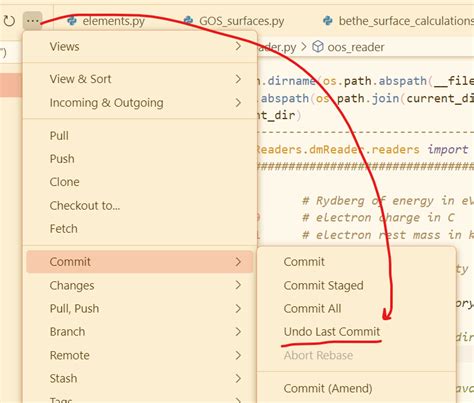Expand the Remote chevron arrow
474x403 pixels.
tap(238, 355)
